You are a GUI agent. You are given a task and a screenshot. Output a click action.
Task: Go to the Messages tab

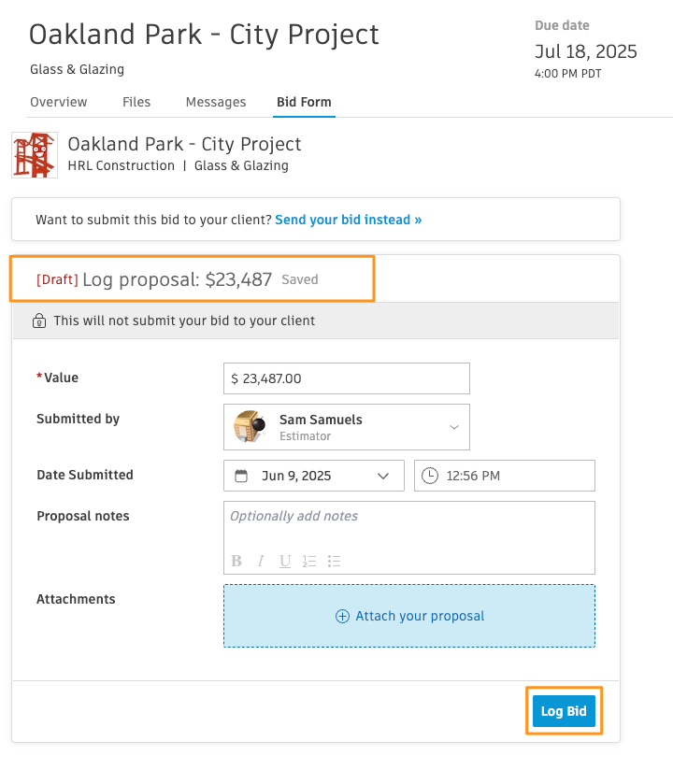[216, 102]
